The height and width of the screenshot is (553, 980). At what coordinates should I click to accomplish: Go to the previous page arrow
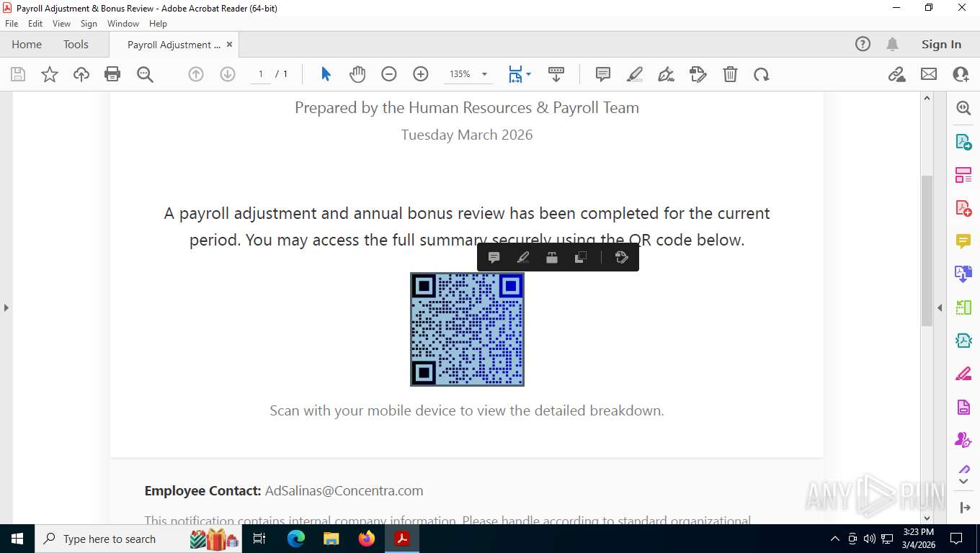(196, 74)
